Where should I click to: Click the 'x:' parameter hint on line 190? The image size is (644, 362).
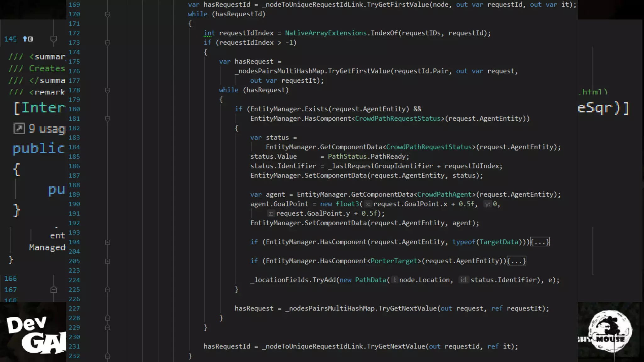point(368,204)
